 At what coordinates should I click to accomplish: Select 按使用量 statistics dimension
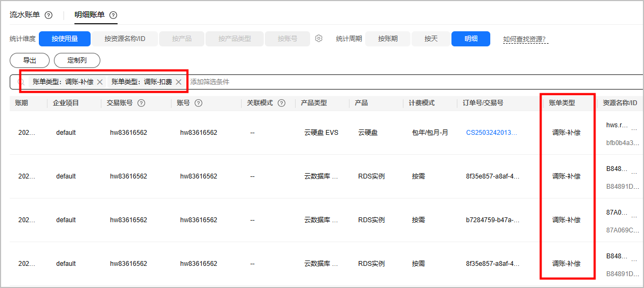coord(65,39)
